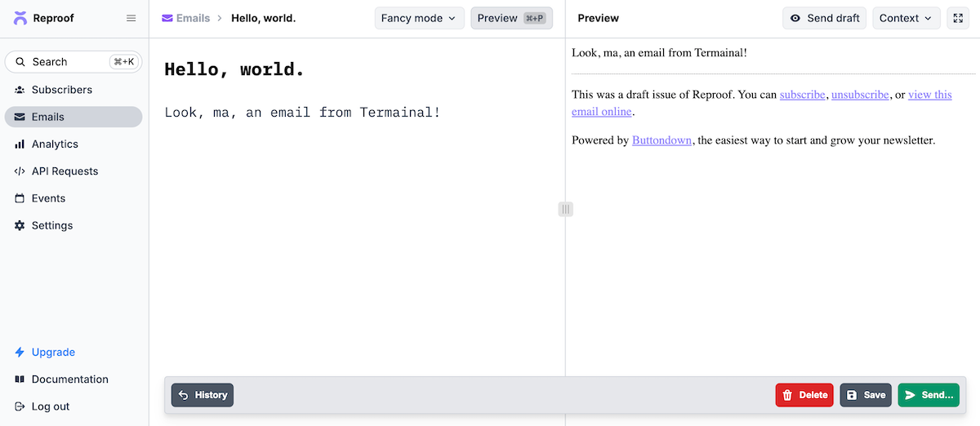Screen dimensions: 980x426
Task: Select Subscribers in the sidebar
Action: 61,90
